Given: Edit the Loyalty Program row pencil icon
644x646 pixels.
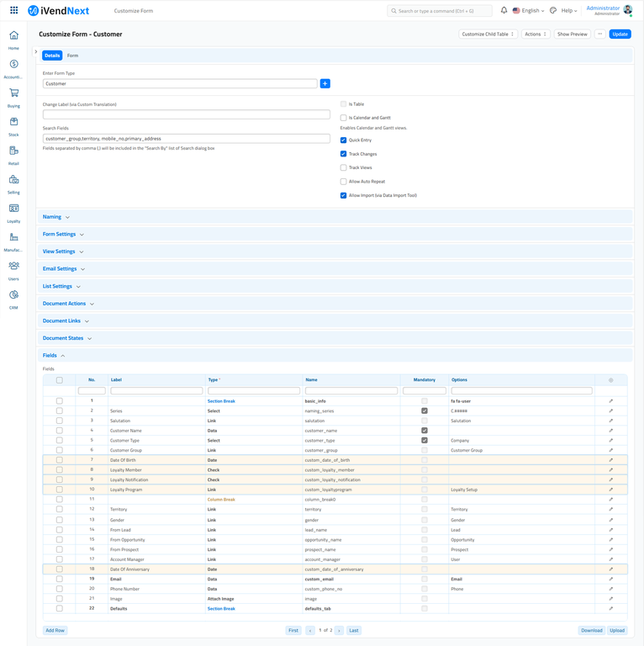Looking at the screenshot, I should coord(610,490).
